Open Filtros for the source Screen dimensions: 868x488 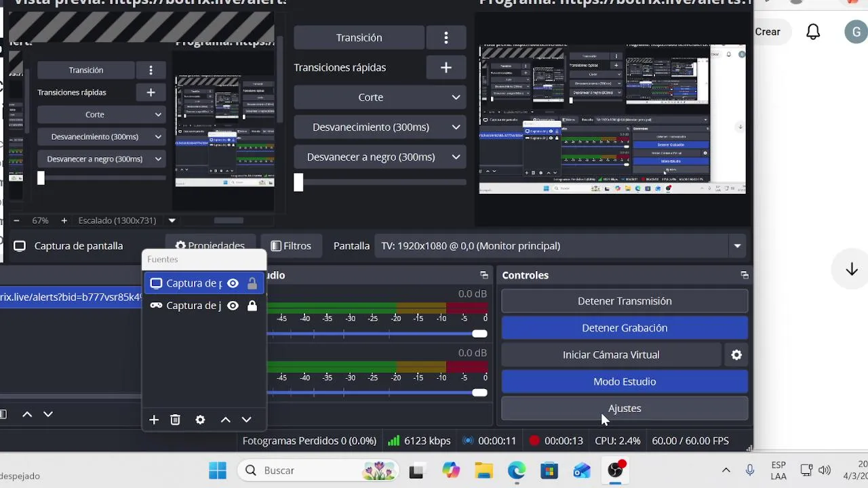[x=291, y=246]
